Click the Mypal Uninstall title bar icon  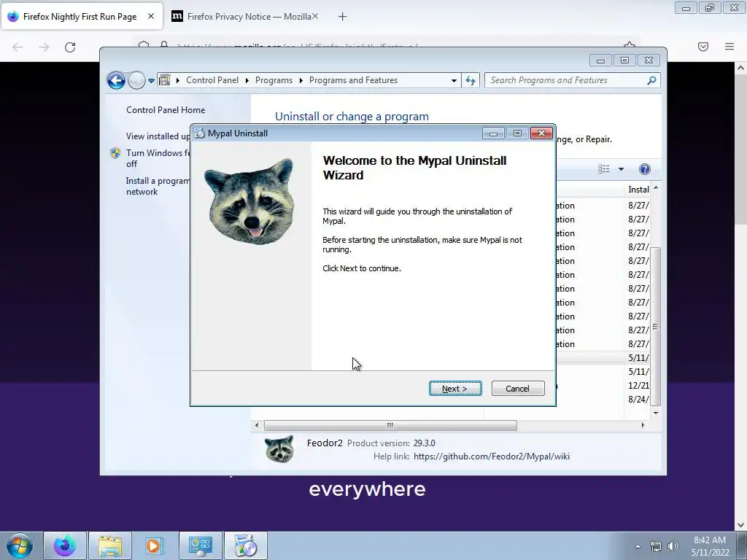coord(199,133)
